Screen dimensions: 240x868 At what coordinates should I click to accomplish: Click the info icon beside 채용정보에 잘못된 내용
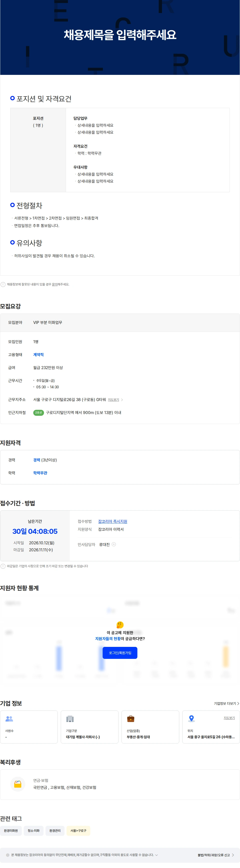click(x=3, y=285)
